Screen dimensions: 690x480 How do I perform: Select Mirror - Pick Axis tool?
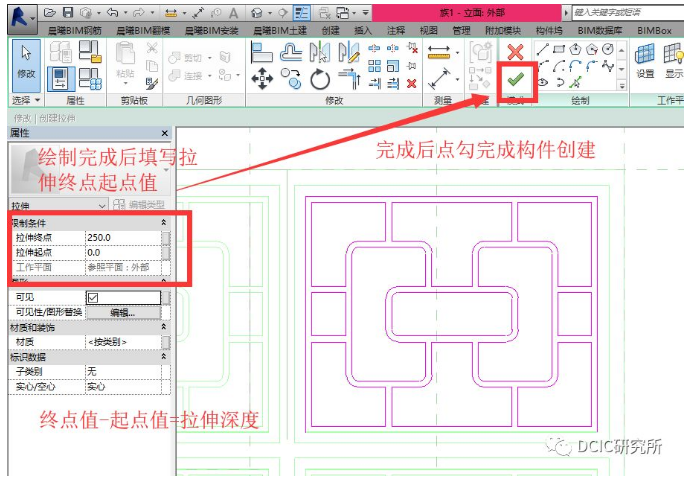tap(319, 52)
